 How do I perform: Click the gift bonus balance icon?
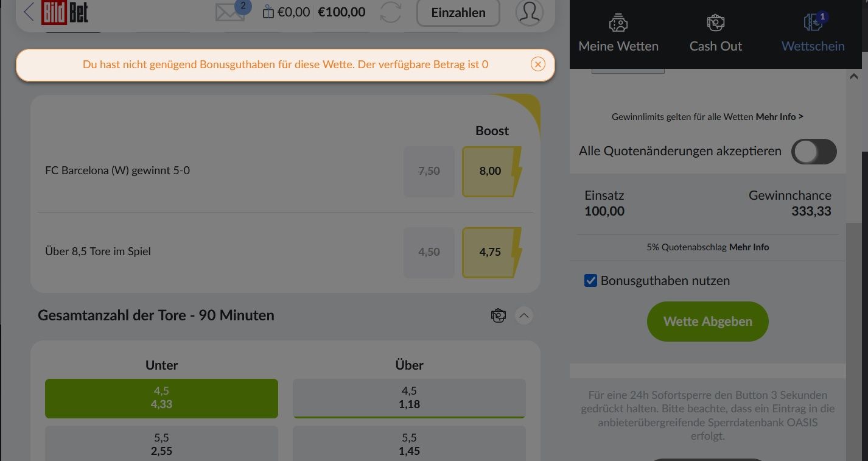[x=268, y=12]
